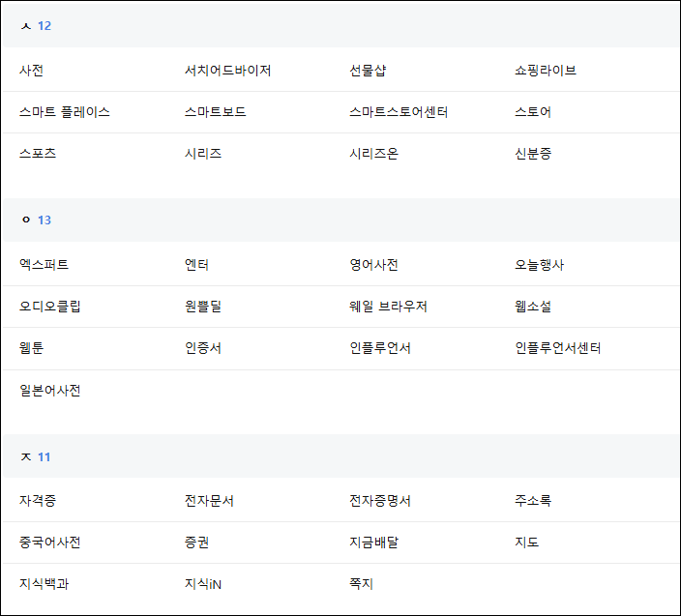The height and width of the screenshot is (616, 681).
Task: Go to 주소록
Action: (x=533, y=501)
